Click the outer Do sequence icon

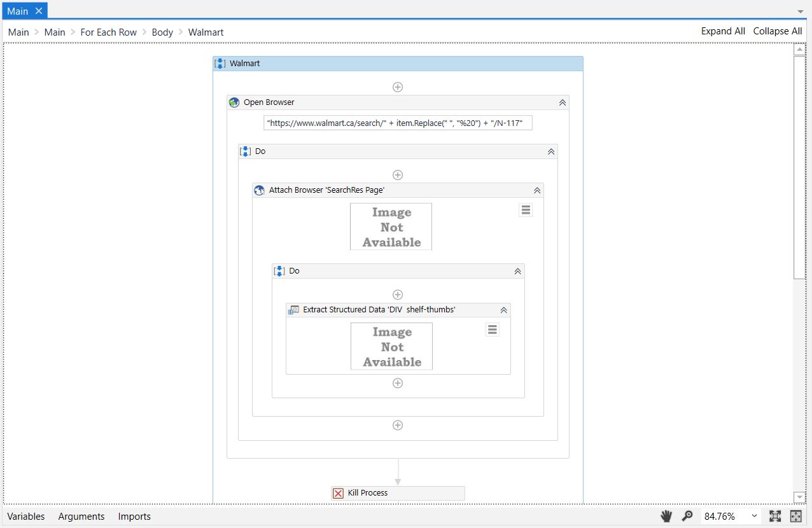point(246,151)
